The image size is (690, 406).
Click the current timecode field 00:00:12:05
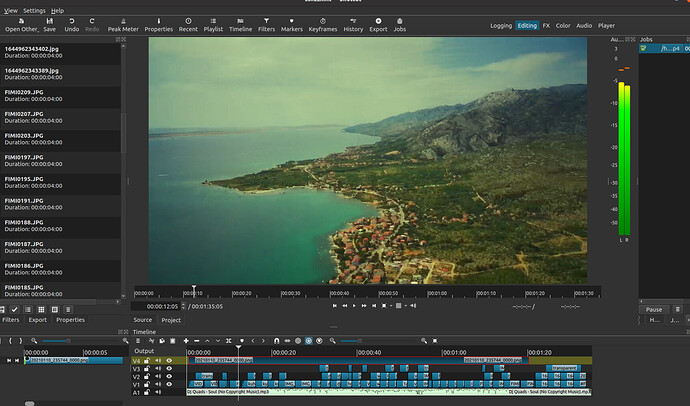point(158,306)
